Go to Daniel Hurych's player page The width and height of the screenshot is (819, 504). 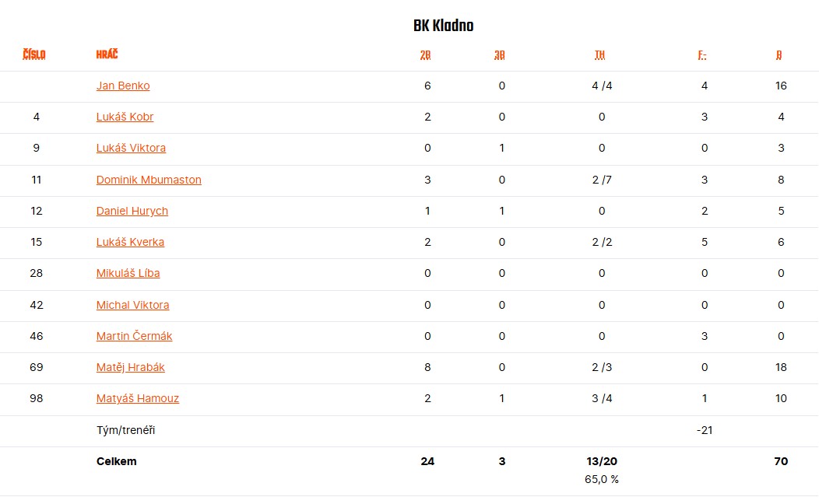tap(132, 211)
